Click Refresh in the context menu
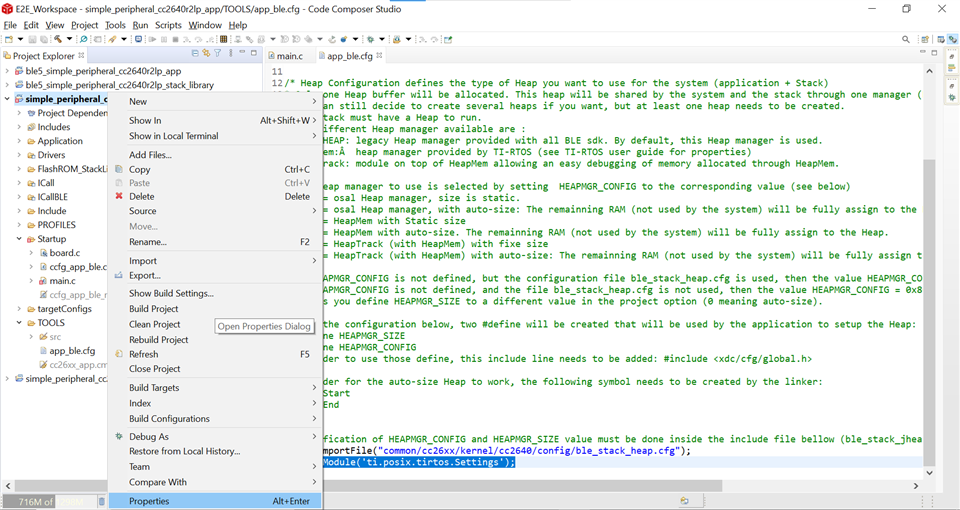 215,354
